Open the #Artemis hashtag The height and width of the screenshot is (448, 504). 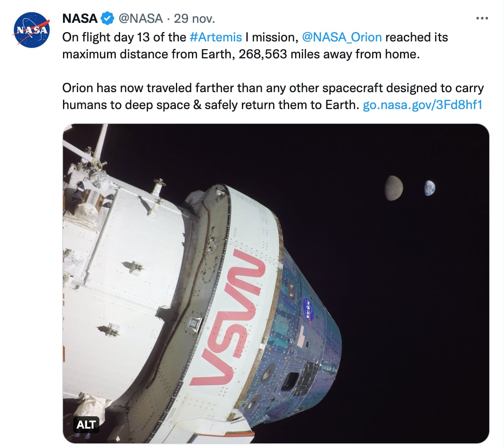point(216,37)
